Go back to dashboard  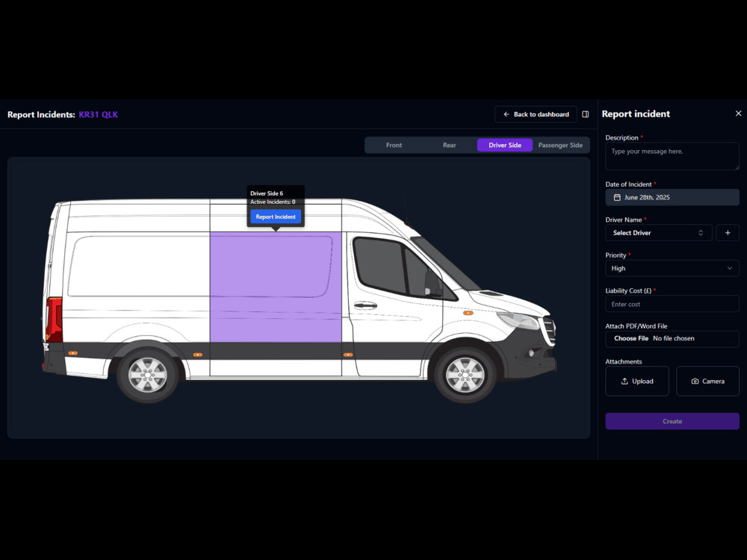536,114
